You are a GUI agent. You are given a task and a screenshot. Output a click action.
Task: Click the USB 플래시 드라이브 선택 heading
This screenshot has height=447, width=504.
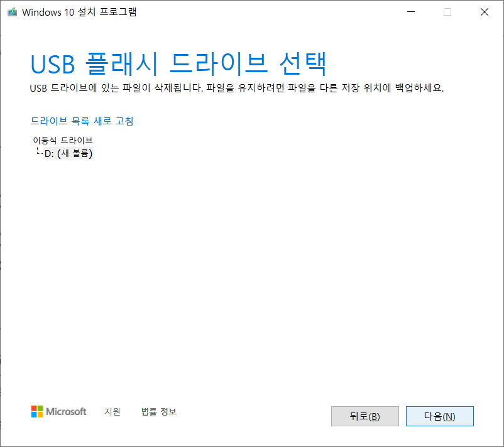178,64
